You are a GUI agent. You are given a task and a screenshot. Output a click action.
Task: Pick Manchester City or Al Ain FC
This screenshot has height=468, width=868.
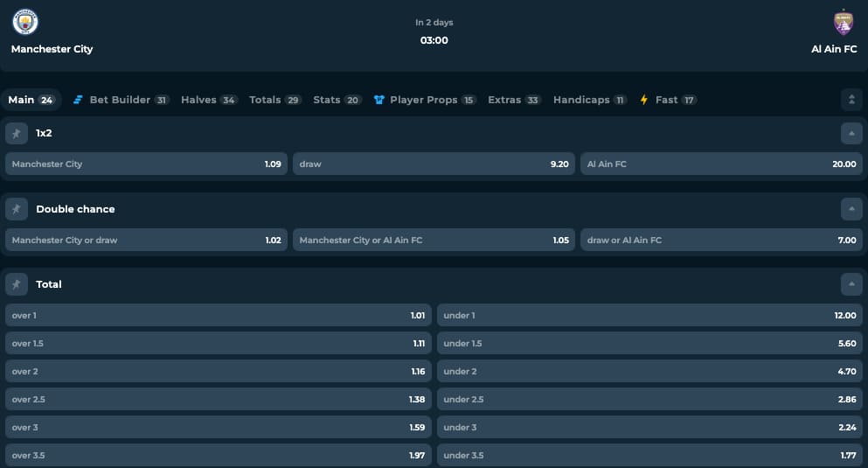tap(434, 240)
